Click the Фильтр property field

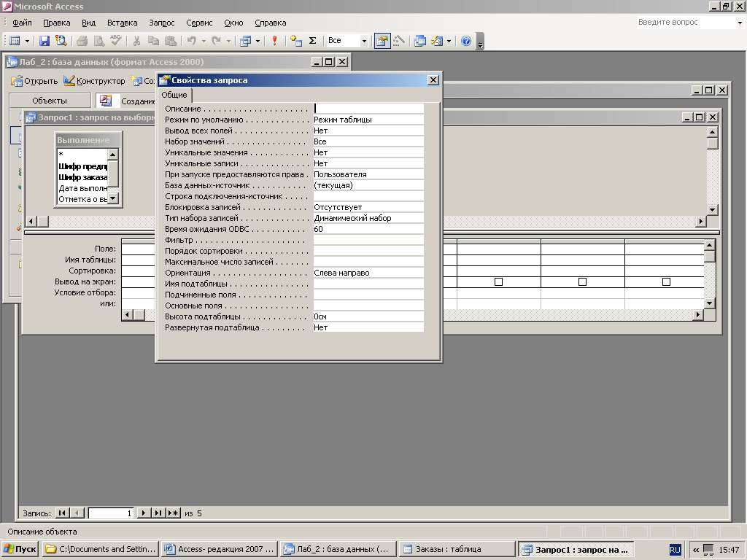click(x=368, y=240)
